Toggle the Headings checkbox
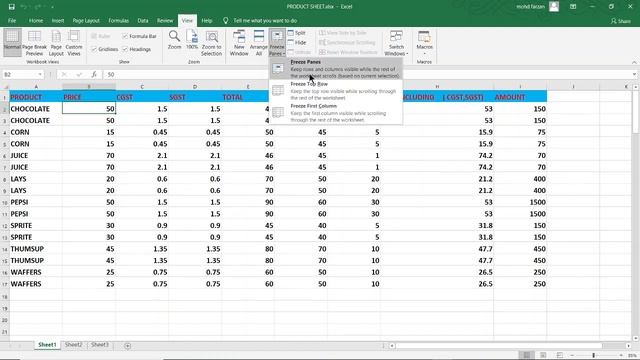This screenshot has height=360, width=640. (137, 49)
